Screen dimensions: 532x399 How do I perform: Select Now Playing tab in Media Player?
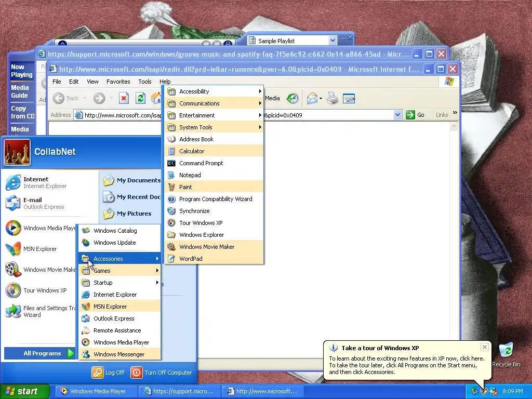tap(22, 71)
